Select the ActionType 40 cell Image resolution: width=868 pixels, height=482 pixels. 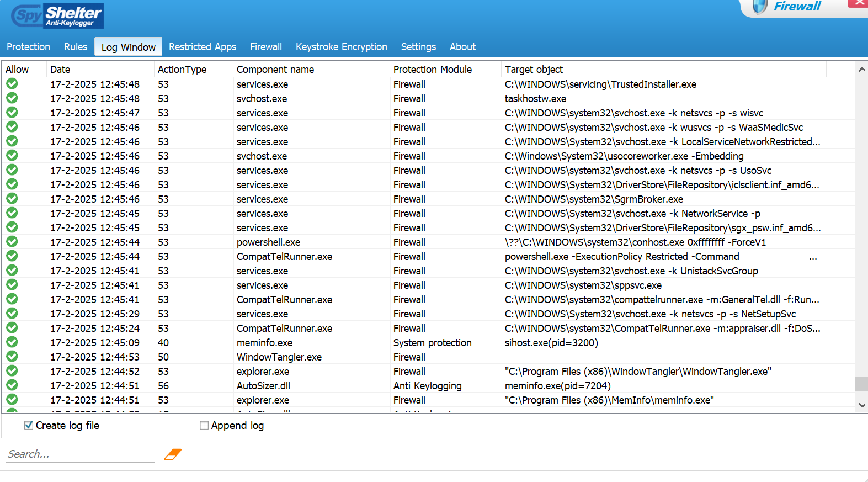[163, 342]
